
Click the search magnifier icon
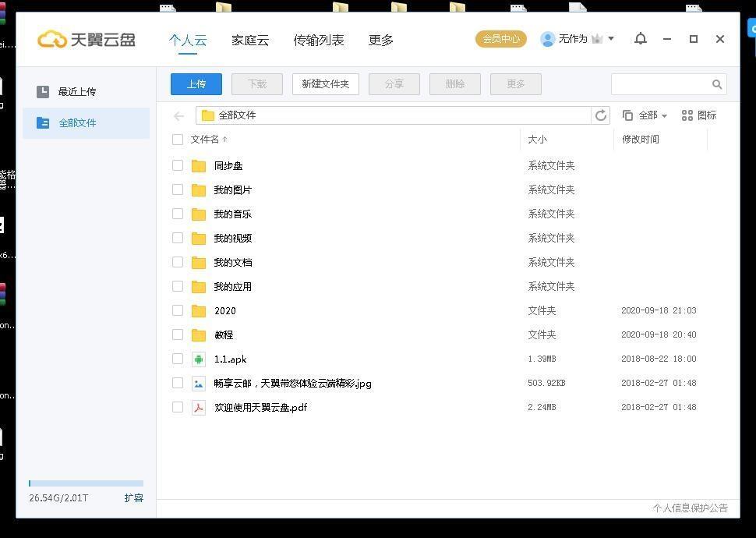point(717,83)
